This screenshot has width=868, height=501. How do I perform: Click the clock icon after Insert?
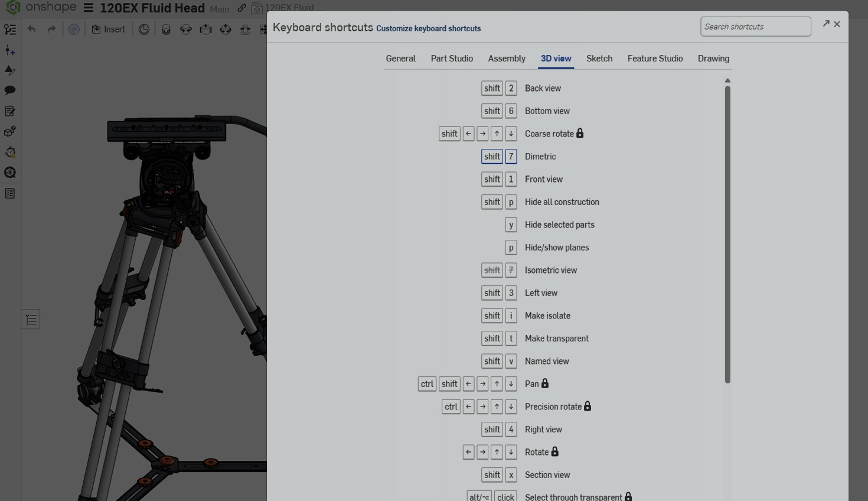pyautogui.click(x=144, y=30)
